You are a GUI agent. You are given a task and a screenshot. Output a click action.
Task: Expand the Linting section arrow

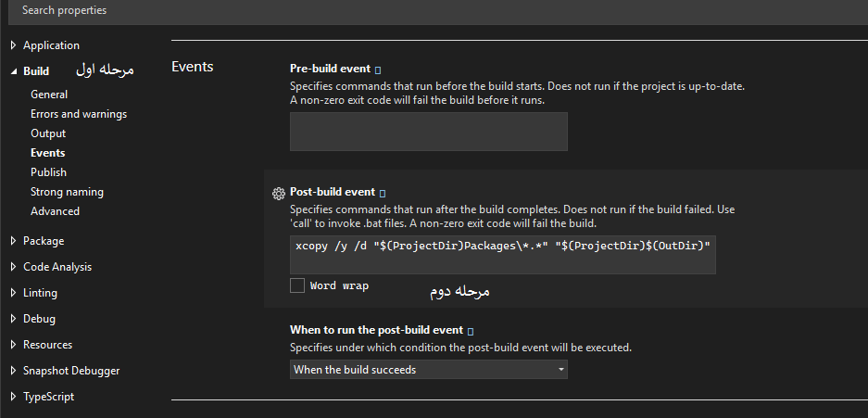click(x=14, y=293)
